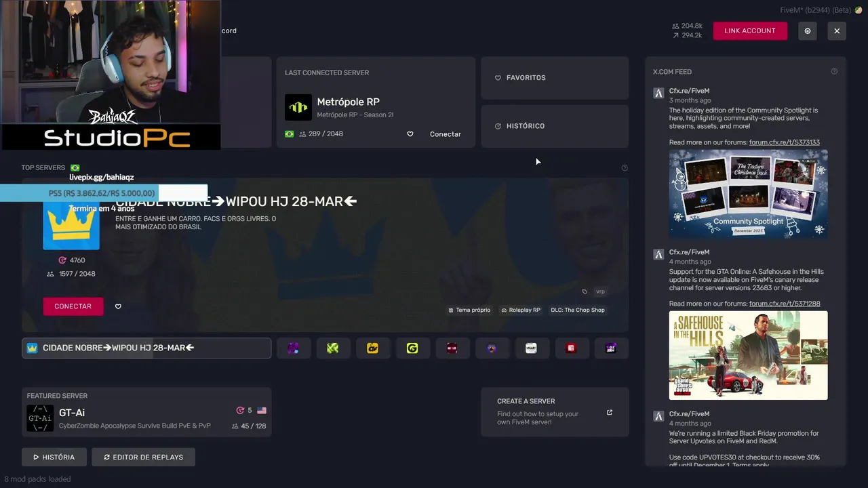Click the Cfx.re avatar on first feed post
The width and height of the screenshot is (868, 488).
coord(658,94)
